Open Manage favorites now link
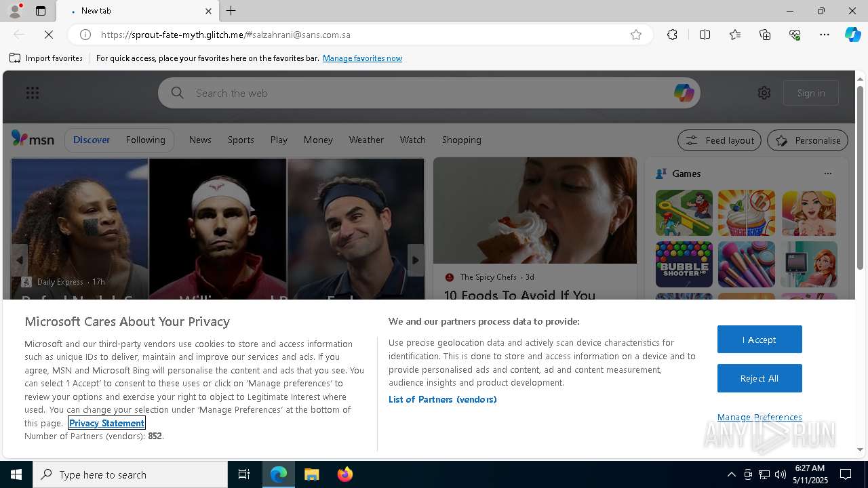This screenshot has width=868, height=488. [x=362, y=58]
